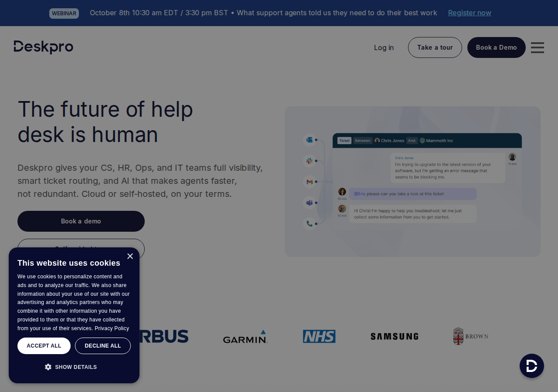This screenshot has height=392, width=558.
Task: Open the Privacy Policy link
Action: pos(112,328)
